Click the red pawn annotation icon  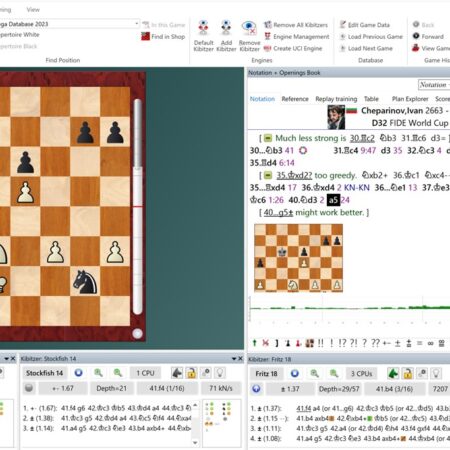pyautogui.click(x=299, y=343)
